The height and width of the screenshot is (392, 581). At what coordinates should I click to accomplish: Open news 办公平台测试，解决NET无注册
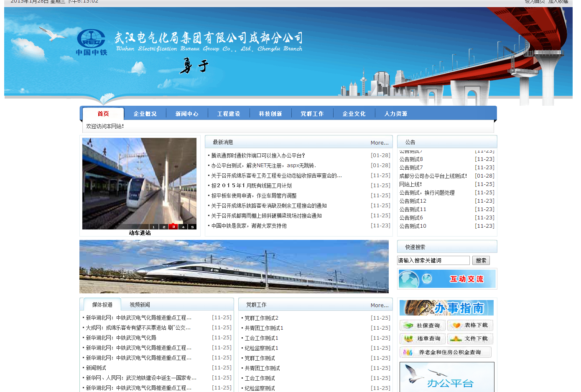click(263, 165)
